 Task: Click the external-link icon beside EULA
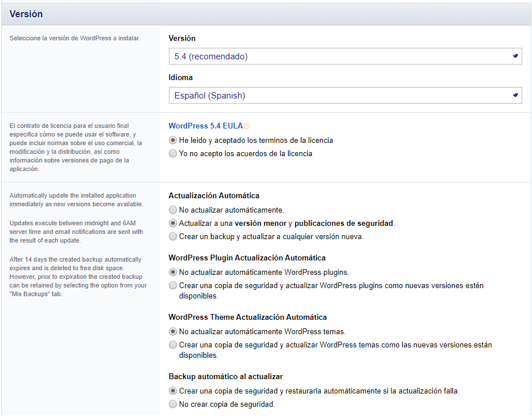[x=247, y=126]
